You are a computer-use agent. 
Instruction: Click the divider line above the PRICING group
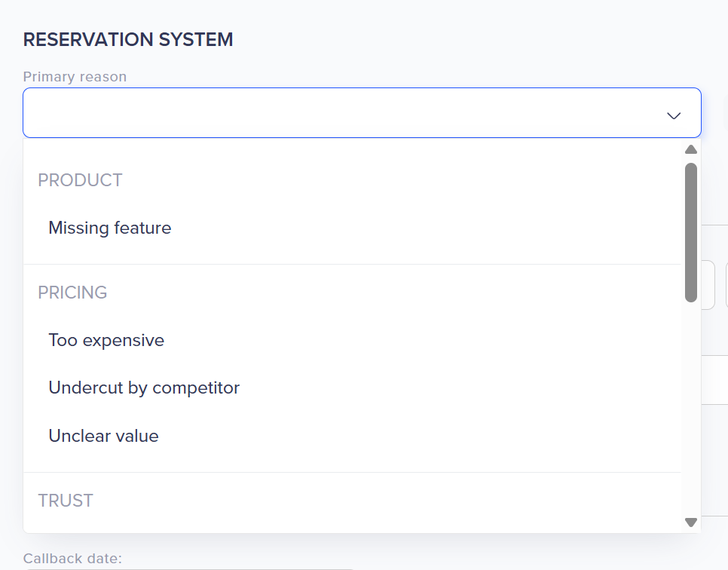click(x=352, y=265)
